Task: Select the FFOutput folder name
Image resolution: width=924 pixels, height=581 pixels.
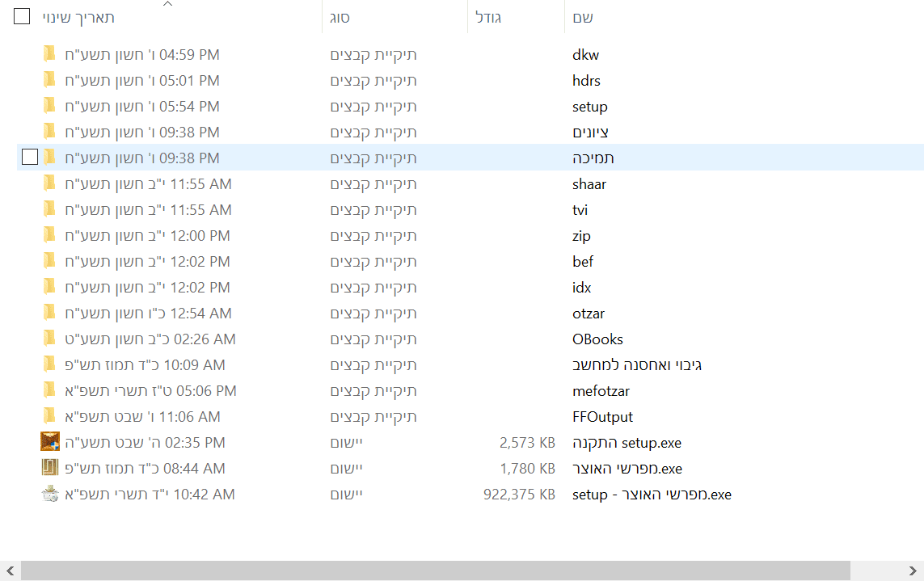Action: tap(602, 417)
